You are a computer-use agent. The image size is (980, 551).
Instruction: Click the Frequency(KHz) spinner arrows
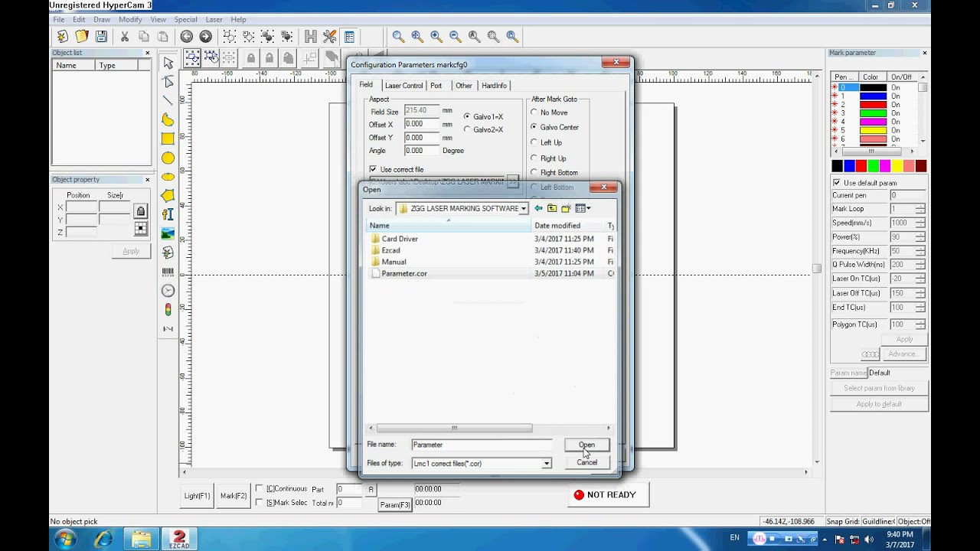pyautogui.click(x=920, y=251)
